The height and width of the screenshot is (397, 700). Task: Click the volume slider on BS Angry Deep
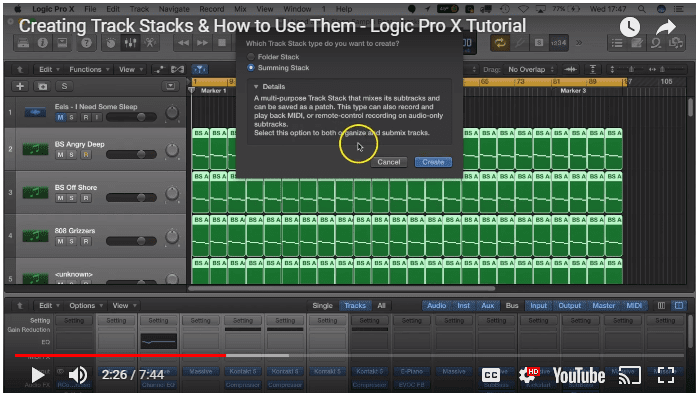pyautogui.click(x=131, y=155)
